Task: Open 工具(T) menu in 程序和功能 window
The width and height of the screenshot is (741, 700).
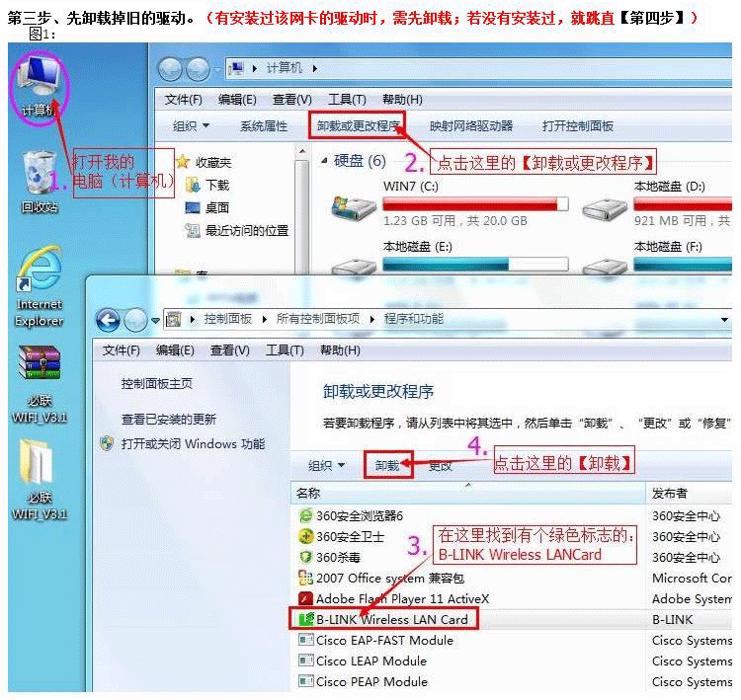Action: [285, 350]
